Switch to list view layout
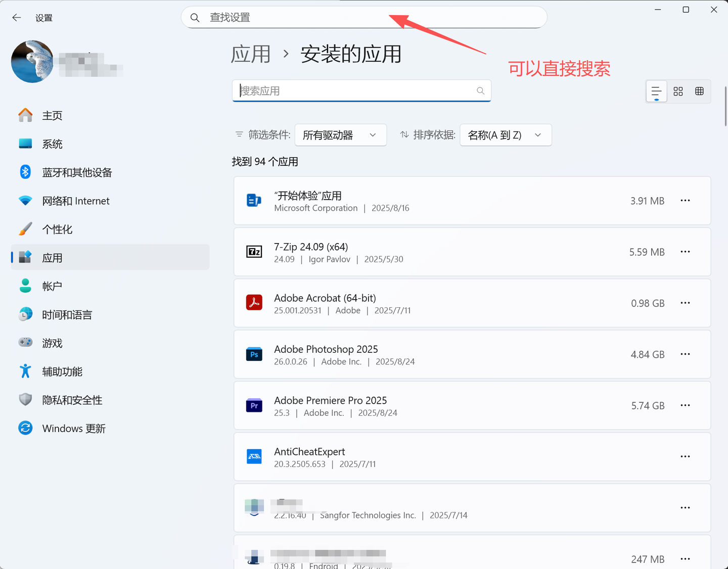The height and width of the screenshot is (569, 728). [x=656, y=91]
